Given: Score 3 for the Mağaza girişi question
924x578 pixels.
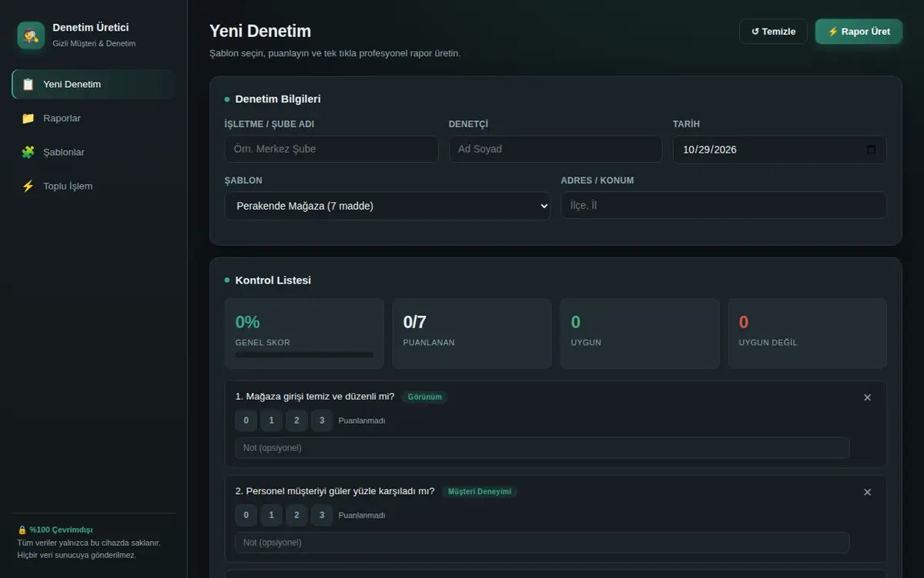Looking at the screenshot, I should [322, 421].
